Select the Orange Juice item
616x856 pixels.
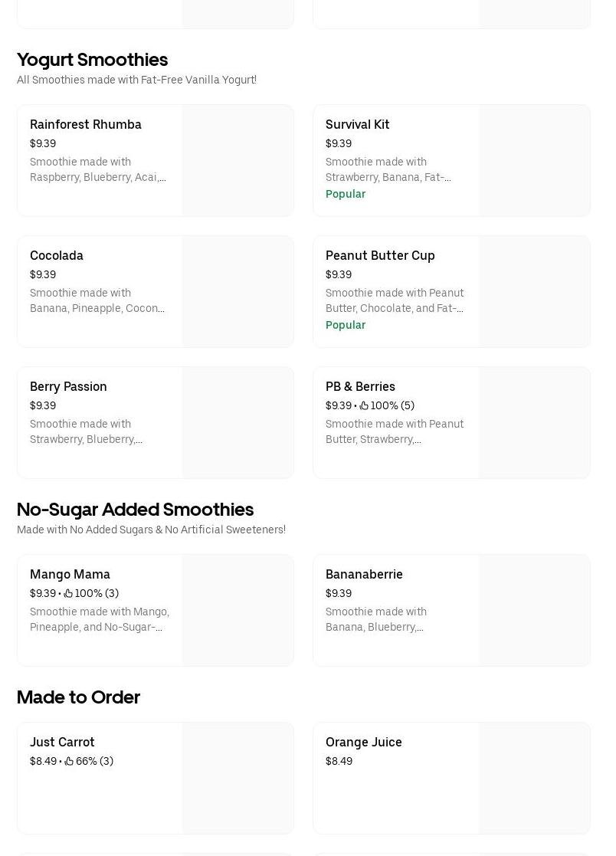tap(363, 742)
